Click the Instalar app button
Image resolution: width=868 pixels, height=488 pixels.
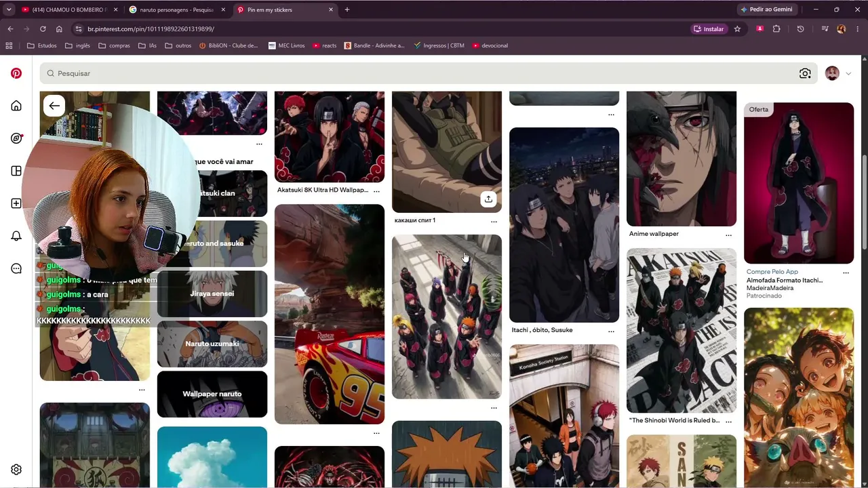click(709, 29)
